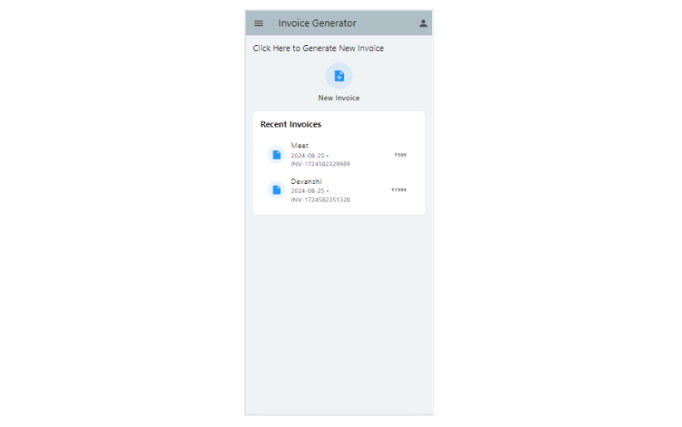
Task: Click the 'New Invoice' label
Action: 339,98
